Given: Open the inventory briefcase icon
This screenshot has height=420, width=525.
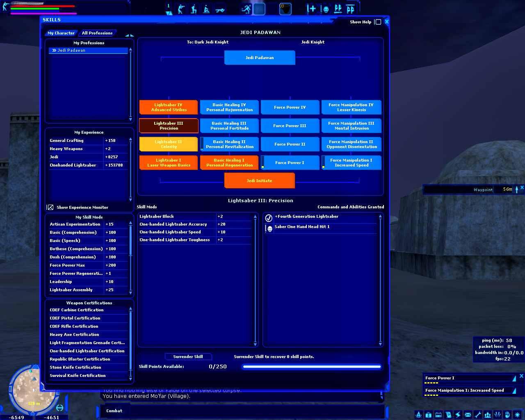Looking at the screenshot, I should click(428, 415).
